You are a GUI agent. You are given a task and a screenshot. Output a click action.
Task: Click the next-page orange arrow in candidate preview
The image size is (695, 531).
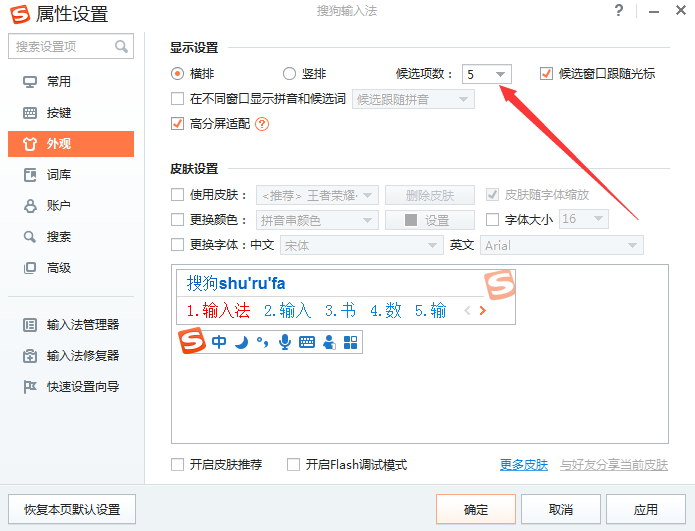[x=483, y=311]
